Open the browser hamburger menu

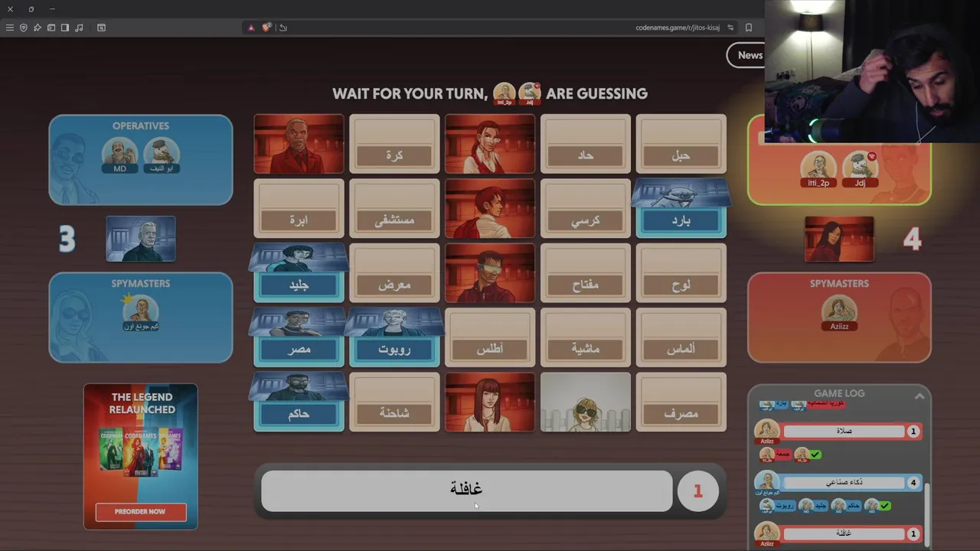[10, 28]
